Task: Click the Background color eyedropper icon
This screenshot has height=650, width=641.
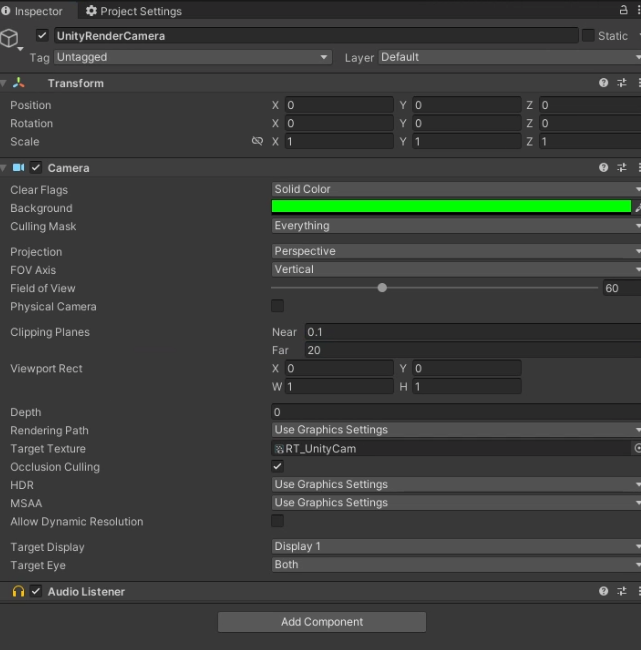Action: (x=638, y=207)
